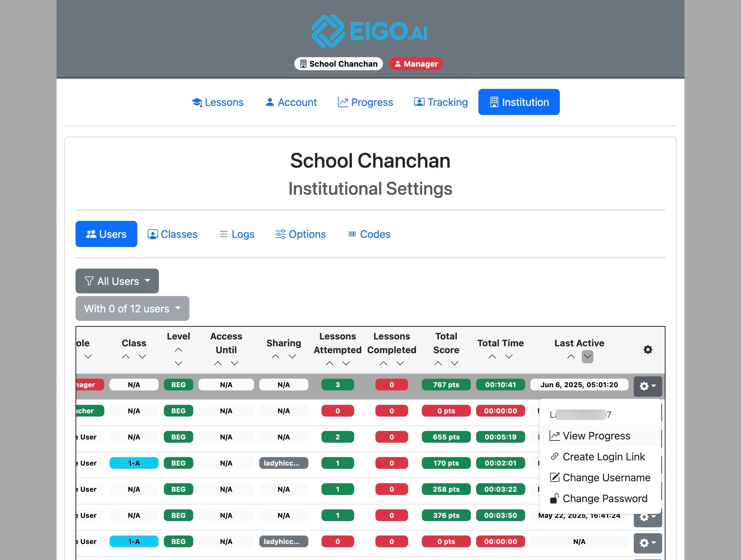Viewport: 741px width, 560px height.
Task: Sort Class column ascending
Action: pos(126,356)
